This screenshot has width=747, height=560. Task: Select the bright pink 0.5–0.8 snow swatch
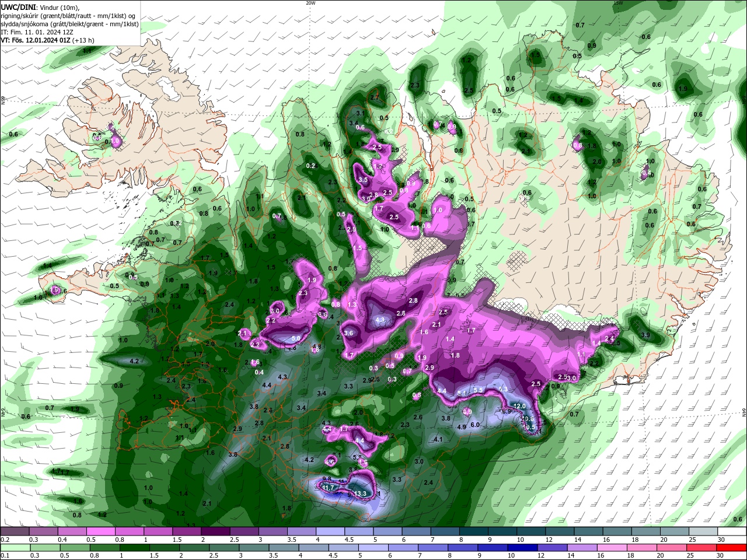point(100,531)
